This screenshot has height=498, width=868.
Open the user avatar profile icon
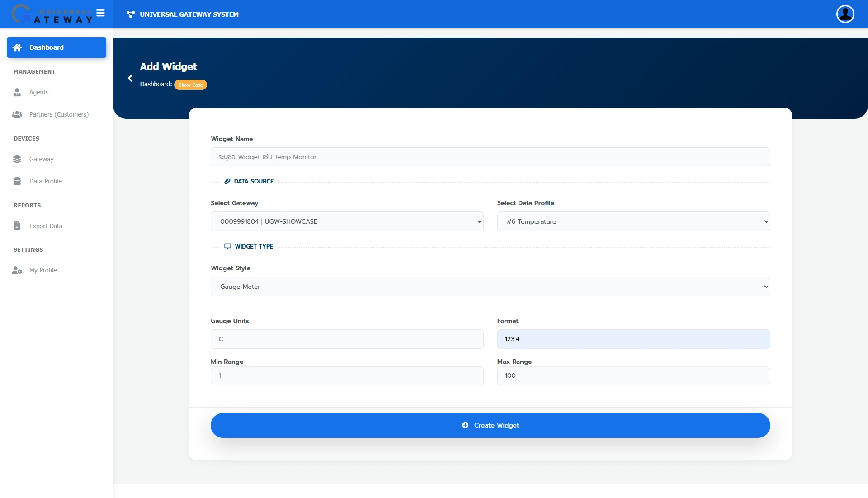tap(845, 14)
